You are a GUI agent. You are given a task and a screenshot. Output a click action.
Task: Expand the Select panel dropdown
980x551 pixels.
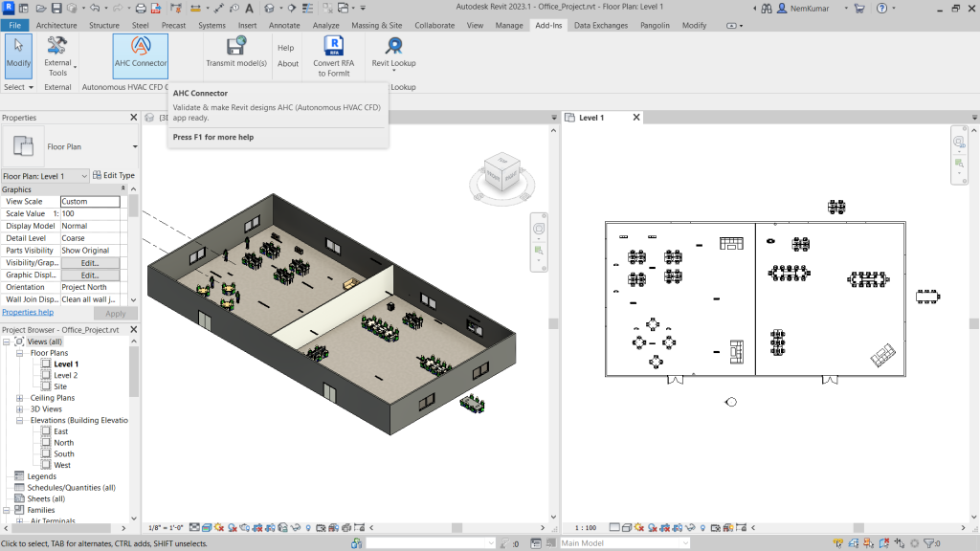pyautogui.click(x=18, y=87)
